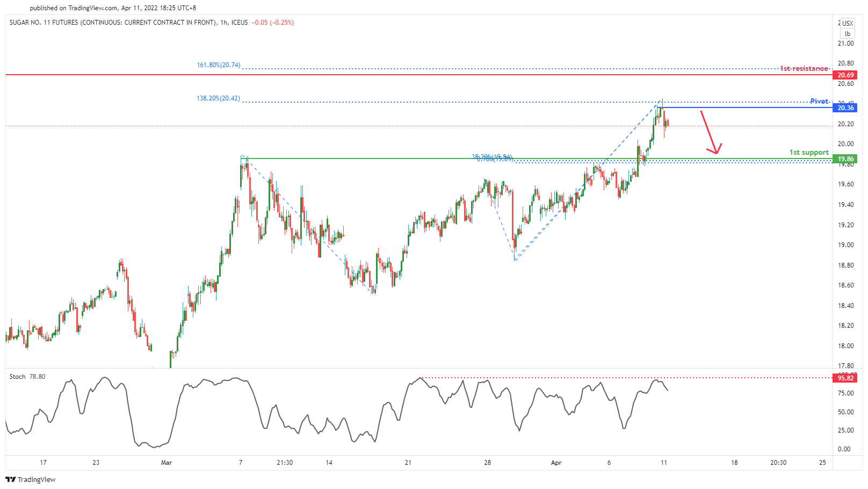Click the 50.00 stochastic scale value
868x489 pixels.
point(846,412)
